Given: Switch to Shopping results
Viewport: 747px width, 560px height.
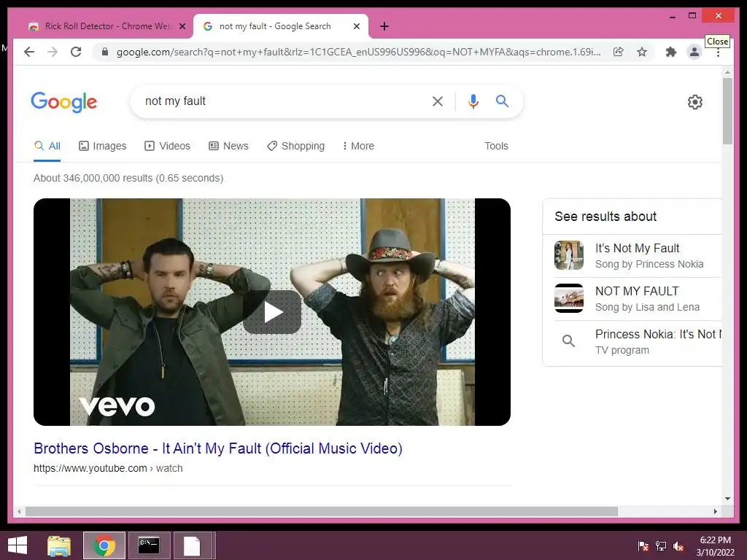Looking at the screenshot, I should pyautogui.click(x=296, y=146).
